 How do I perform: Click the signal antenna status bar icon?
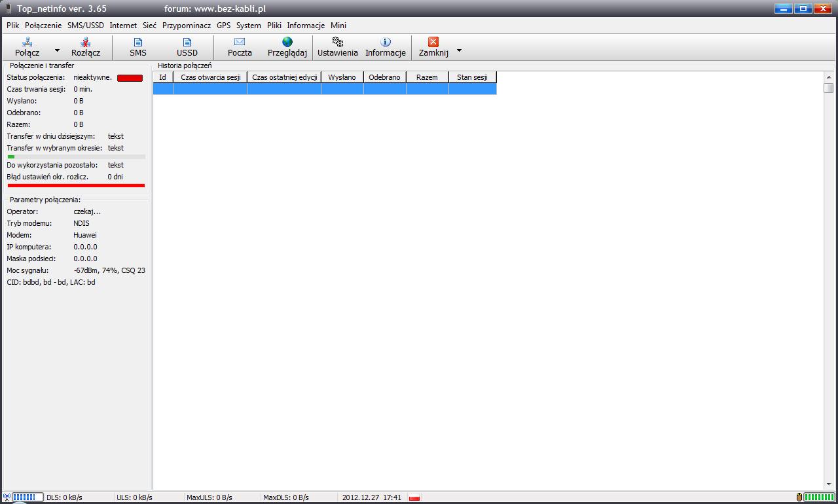click(x=7, y=497)
